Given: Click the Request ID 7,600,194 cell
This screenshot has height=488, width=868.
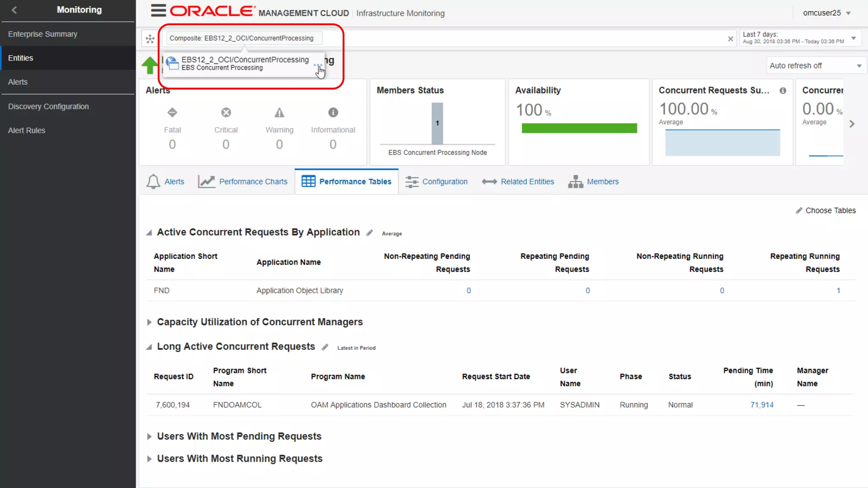Looking at the screenshot, I should 172,405.
